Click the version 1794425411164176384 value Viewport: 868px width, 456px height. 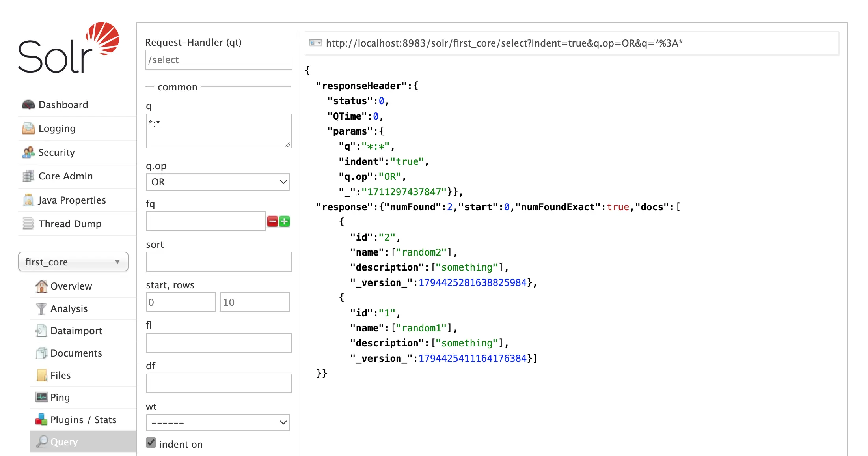(x=473, y=359)
